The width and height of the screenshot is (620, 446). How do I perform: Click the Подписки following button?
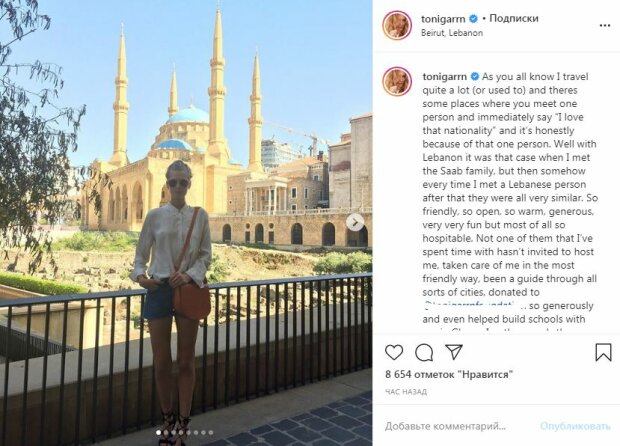pos(514,18)
